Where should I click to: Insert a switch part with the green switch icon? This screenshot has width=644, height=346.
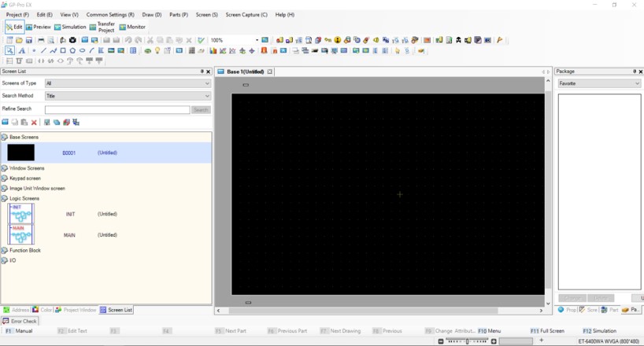pyautogui.click(x=148, y=51)
